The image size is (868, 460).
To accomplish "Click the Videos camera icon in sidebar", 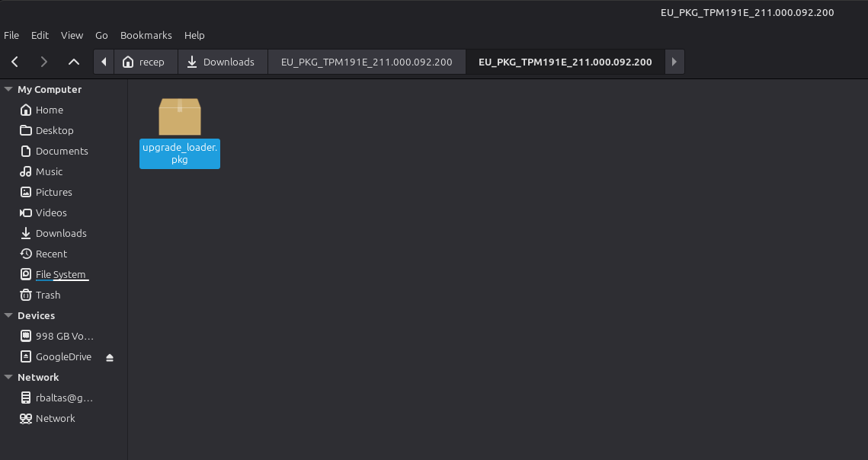I will [x=25, y=212].
